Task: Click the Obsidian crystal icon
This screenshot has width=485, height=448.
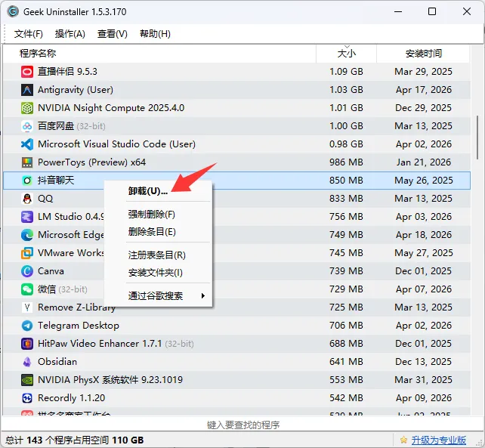Action: [x=27, y=362]
